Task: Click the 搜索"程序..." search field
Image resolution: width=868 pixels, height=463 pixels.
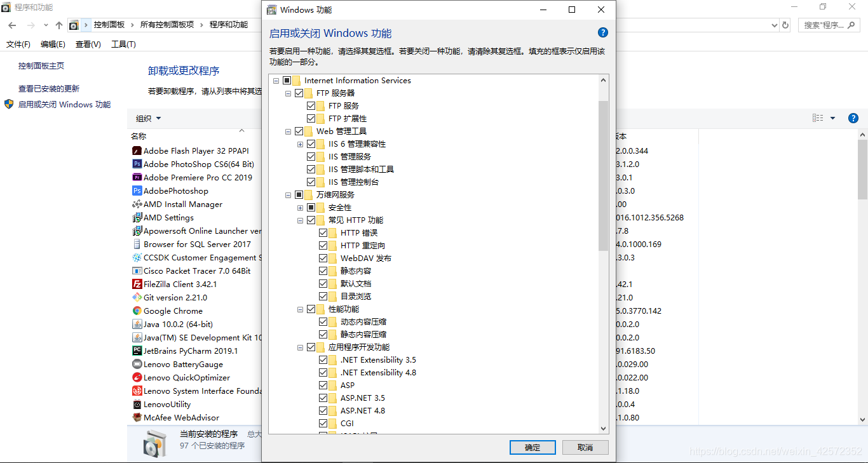Action: [x=829, y=25]
